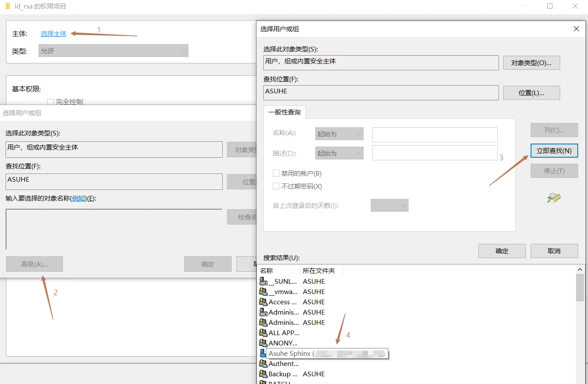
Task: Tick the 不过期密码(X) checkbox
Action: point(276,186)
